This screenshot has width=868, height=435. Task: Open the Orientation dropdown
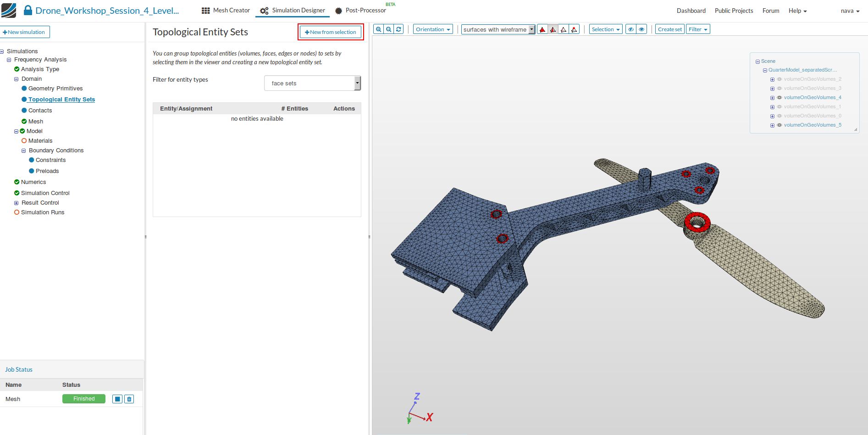click(432, 29)
